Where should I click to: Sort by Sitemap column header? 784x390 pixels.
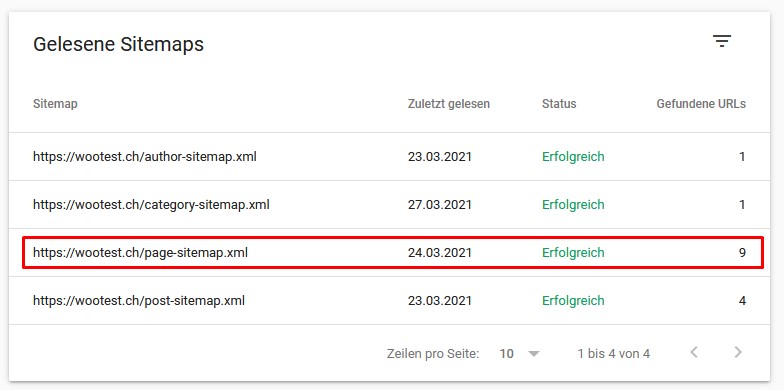[x=55, y=104]
